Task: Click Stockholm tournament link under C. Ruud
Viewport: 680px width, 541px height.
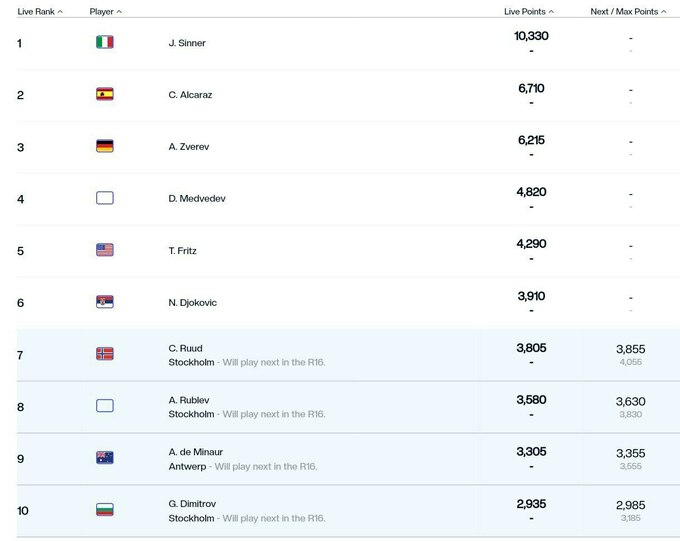Action: pos(191,362)
